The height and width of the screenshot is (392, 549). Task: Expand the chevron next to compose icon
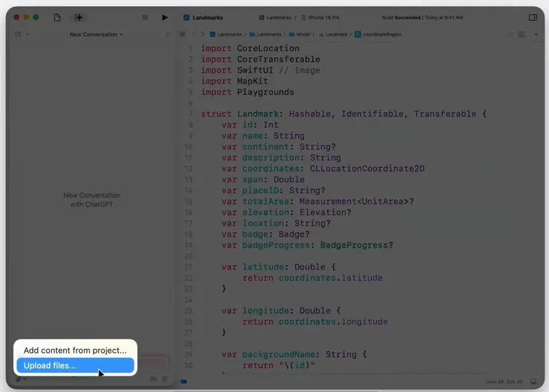[27, 34]
